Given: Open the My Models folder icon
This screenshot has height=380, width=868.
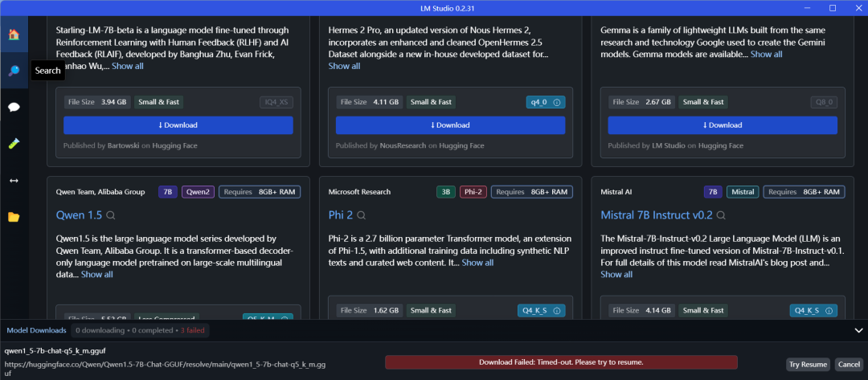Looking at the screenshot, I should (x=14, y=217).
